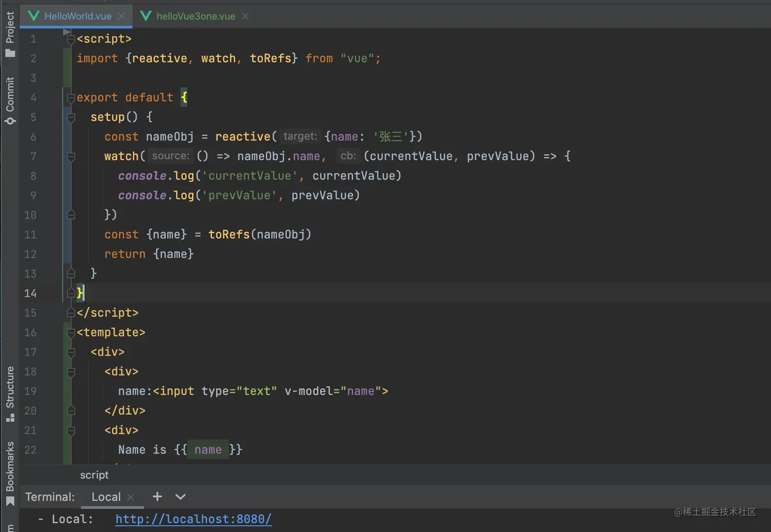Toggle the fold end marker on line 13
The width and height of the screenshot is (771, 532).
tap(71, 273)
